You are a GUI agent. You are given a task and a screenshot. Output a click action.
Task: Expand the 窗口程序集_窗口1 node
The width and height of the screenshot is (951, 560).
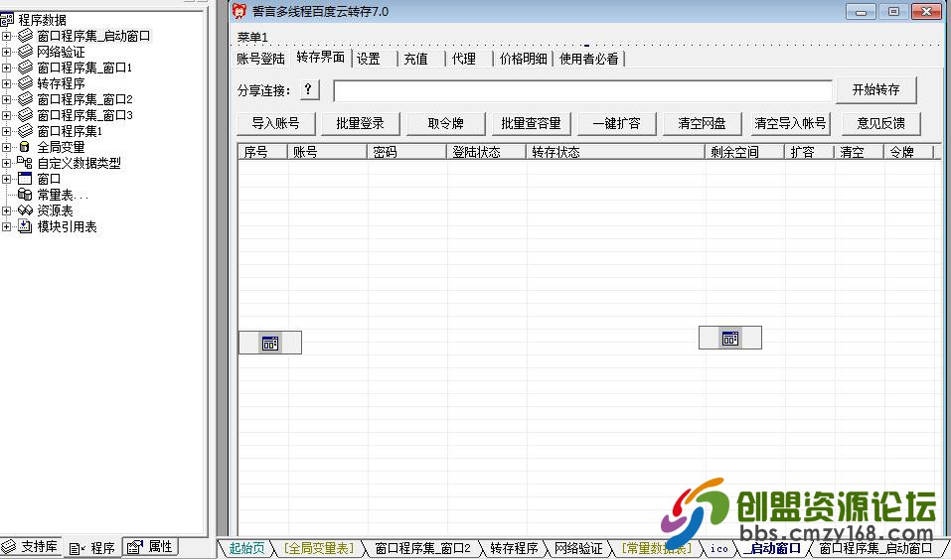6,68
